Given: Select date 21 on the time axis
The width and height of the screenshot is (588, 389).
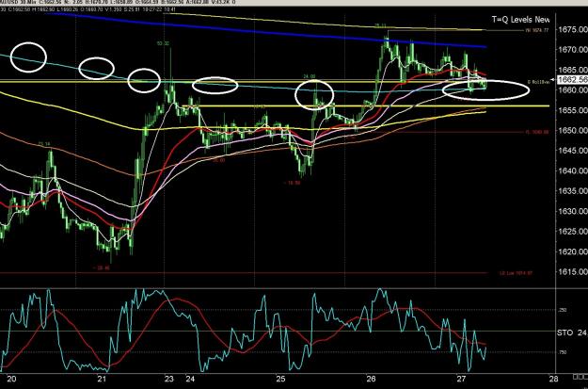Looking at the screenshot, I should tap(103, 379).
